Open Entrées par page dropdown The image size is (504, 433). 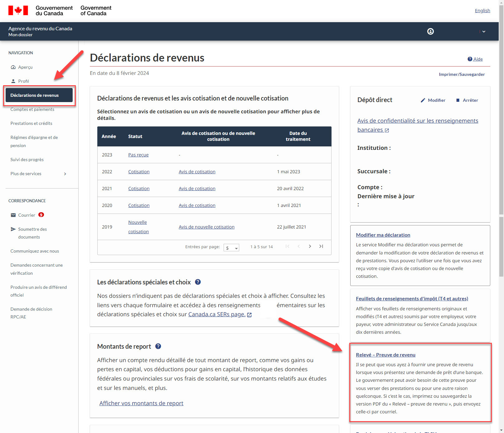pos(231,248)
